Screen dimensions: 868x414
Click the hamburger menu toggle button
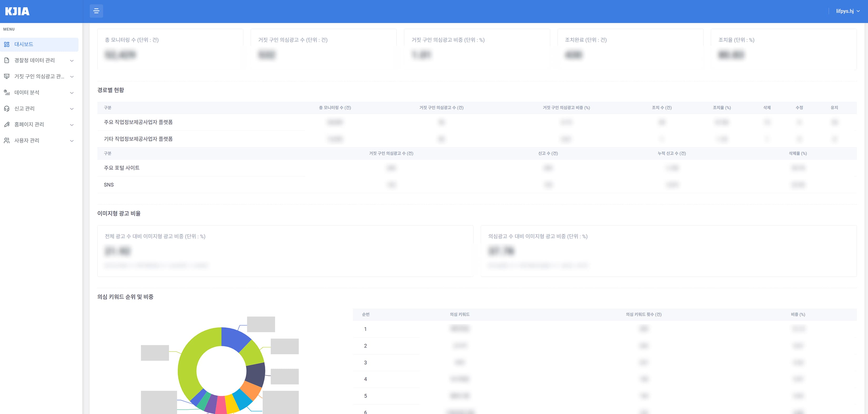tap(96, 11)
